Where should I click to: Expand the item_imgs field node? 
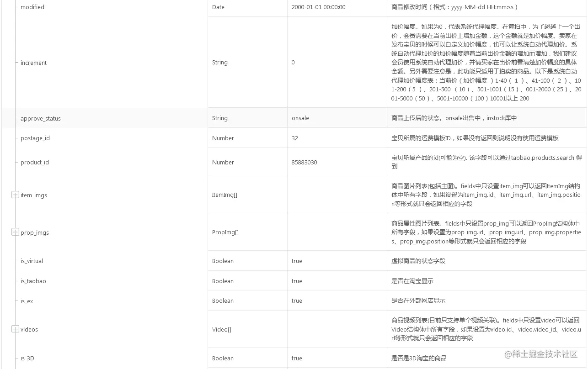[14, 195]
